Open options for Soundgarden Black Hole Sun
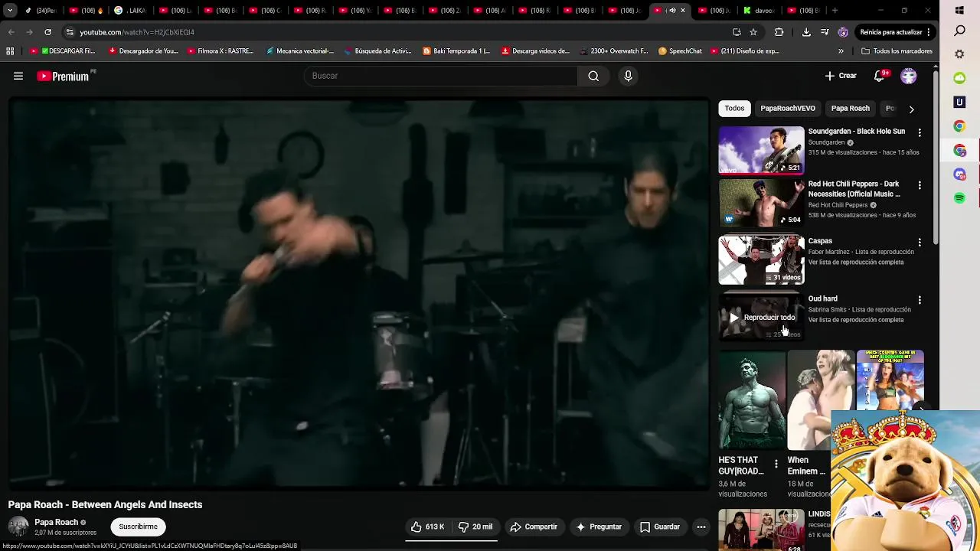The width and height of the screenshot is (980, 551). tap(920, 132)
